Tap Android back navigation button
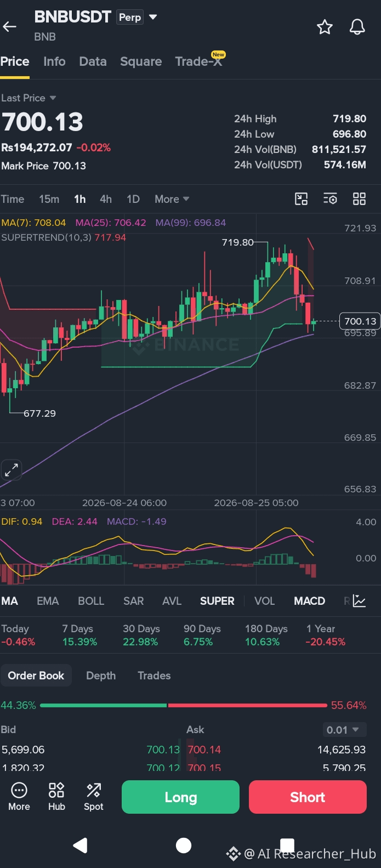 coord(81,845)
